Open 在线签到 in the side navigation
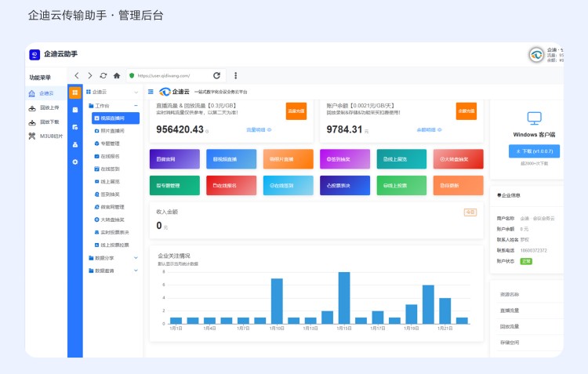The height and width of the screenshot is (374, 588). [x=110, y=169]
